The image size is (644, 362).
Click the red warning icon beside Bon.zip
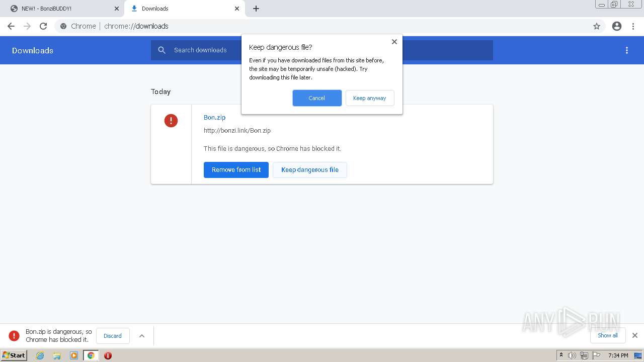pyautogui.click(x=171, y=121)
